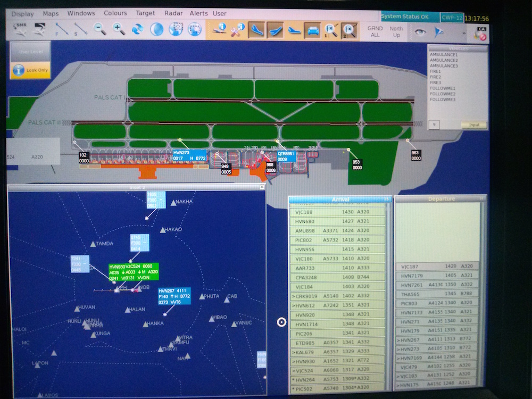Expand the toolbar overflow chevron
The height and width of the screenshot is (399, 532).
point(464,32)
